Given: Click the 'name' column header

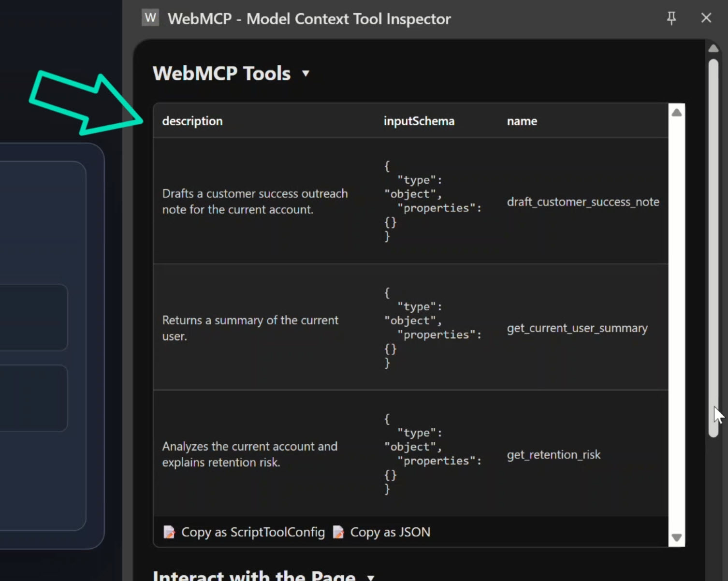Looking at the screenshot, I should [x=522, y=121].
